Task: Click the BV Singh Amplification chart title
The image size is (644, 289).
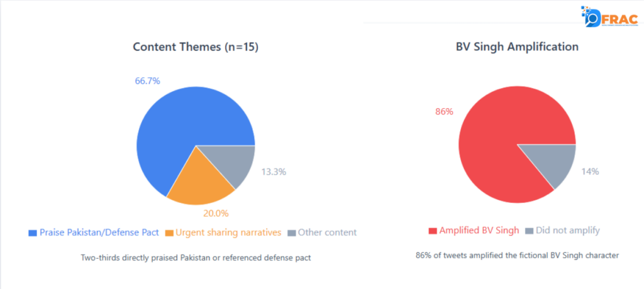Action: [517, 47]
